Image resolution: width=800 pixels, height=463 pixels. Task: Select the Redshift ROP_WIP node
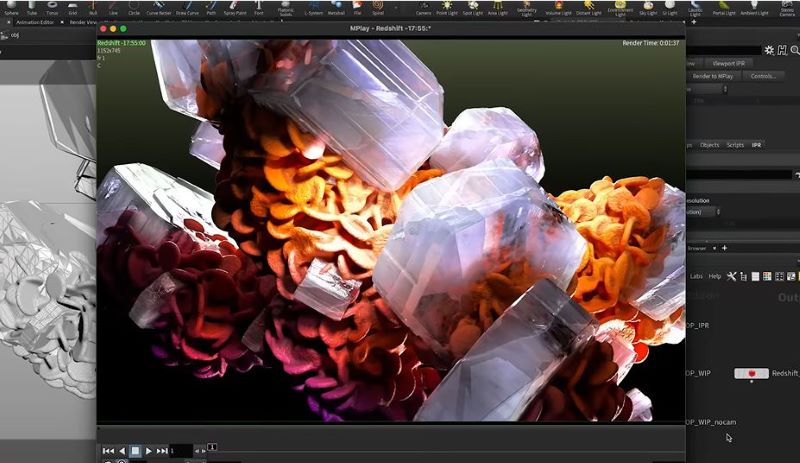751,374
